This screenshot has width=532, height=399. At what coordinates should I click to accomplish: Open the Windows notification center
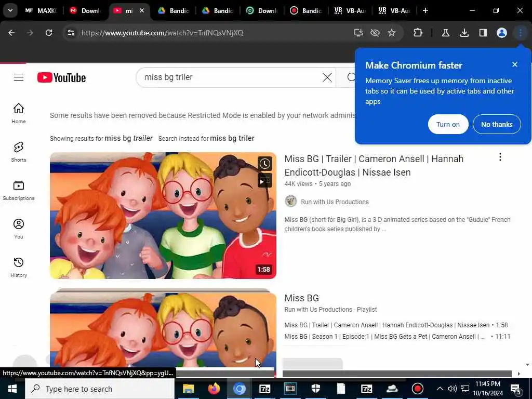coord(516,389)
